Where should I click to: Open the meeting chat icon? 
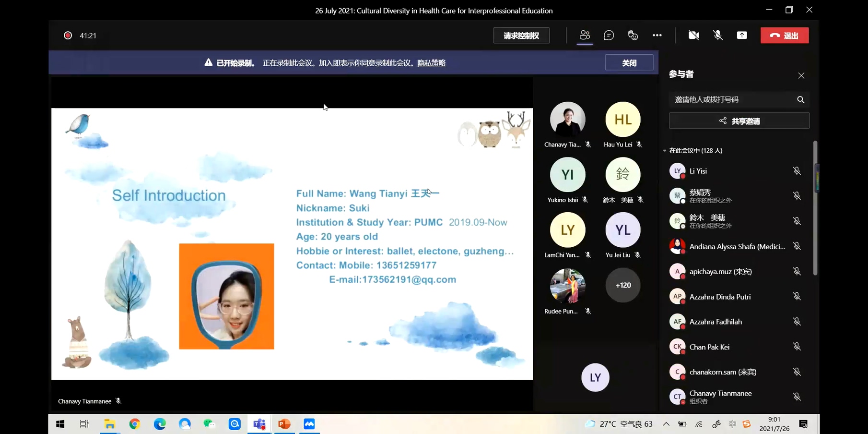coord(609,35)
